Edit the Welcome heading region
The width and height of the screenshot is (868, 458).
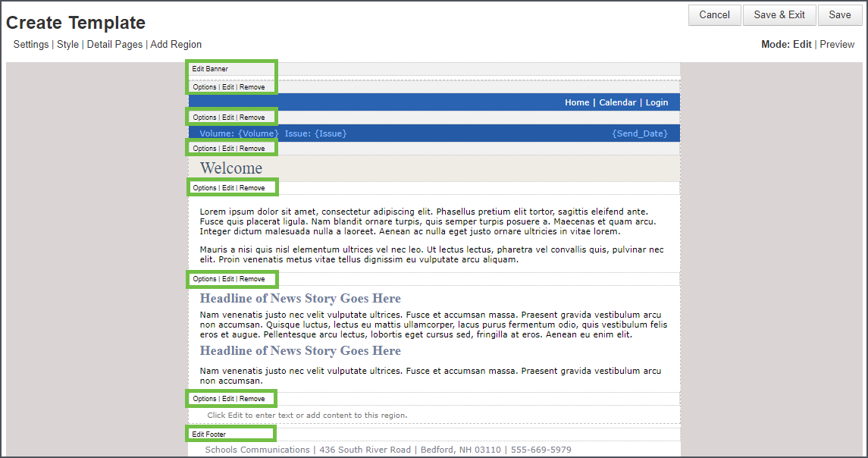228,149
